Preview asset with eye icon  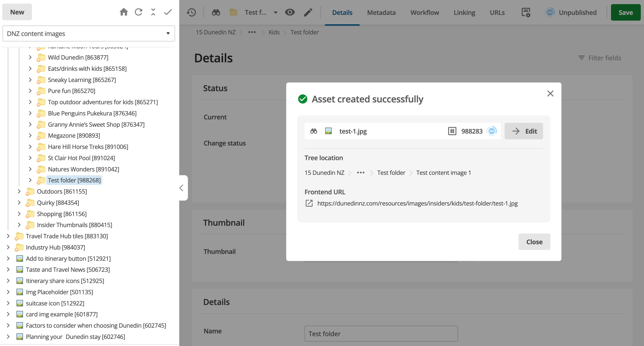point(290,12)
